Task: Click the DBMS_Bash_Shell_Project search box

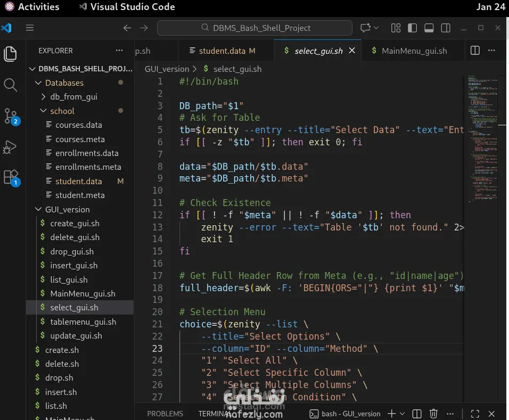Action: point(254,28)
